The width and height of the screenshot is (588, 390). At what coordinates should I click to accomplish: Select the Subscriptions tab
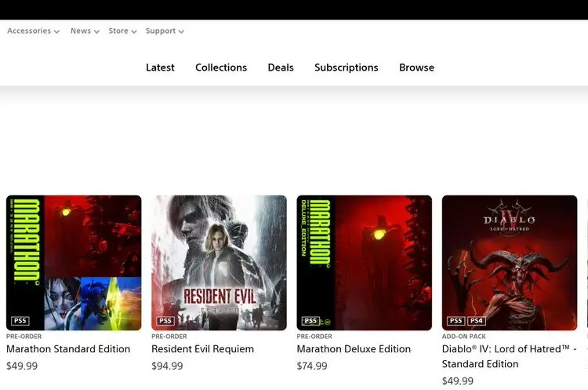tap(346, 67)
